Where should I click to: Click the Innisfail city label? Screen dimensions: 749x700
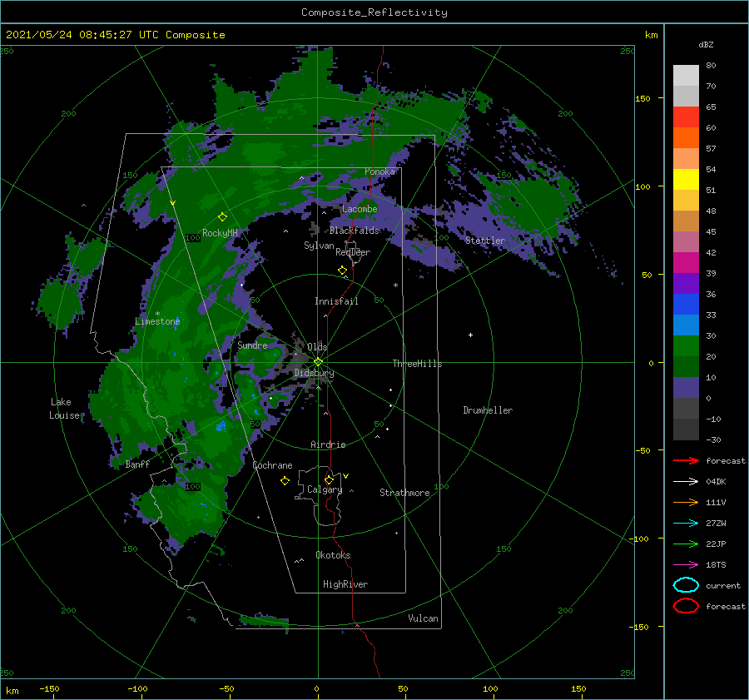(336, 301)
